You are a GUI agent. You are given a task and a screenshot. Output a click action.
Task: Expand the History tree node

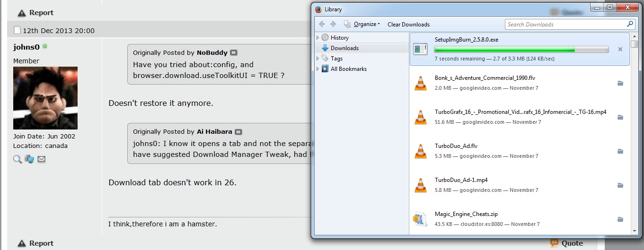318,38
